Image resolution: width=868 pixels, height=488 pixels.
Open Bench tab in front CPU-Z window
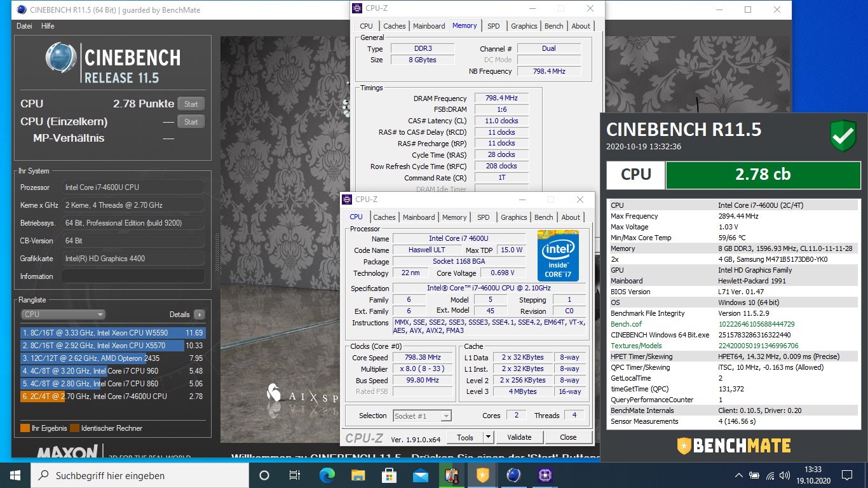point(543,217)
